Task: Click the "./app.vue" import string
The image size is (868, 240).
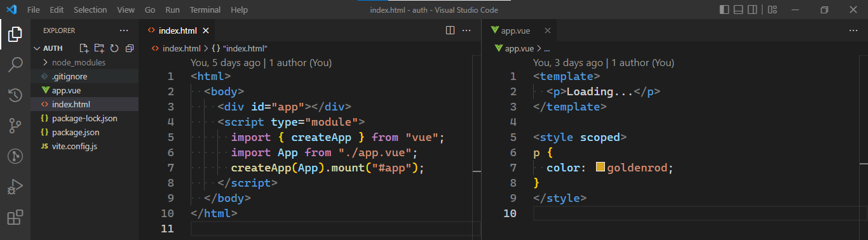Action: (x=377, y=152)
